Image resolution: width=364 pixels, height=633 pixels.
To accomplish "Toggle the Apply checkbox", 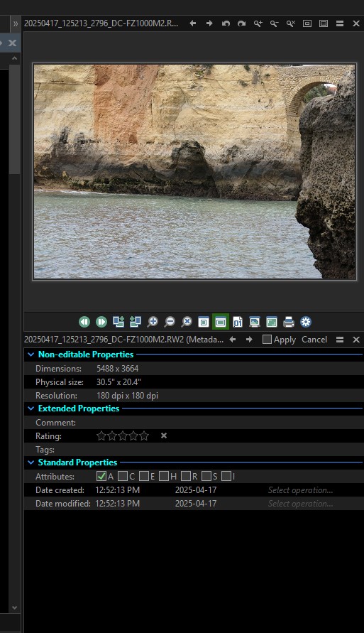I will coord(267,339).
